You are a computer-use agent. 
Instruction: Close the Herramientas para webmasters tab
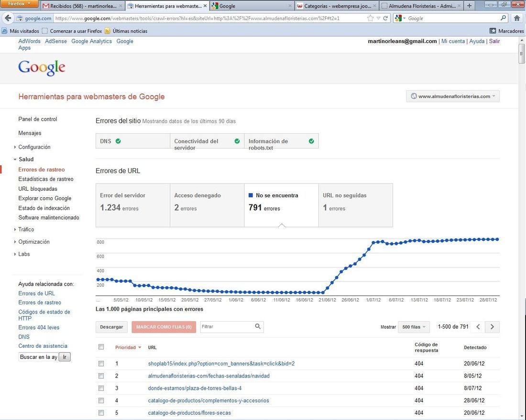point(205,6)
